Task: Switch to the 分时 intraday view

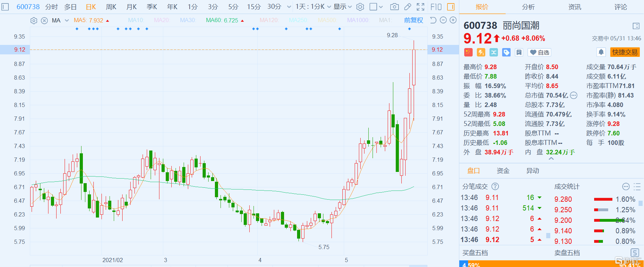Action: [52, 7]
